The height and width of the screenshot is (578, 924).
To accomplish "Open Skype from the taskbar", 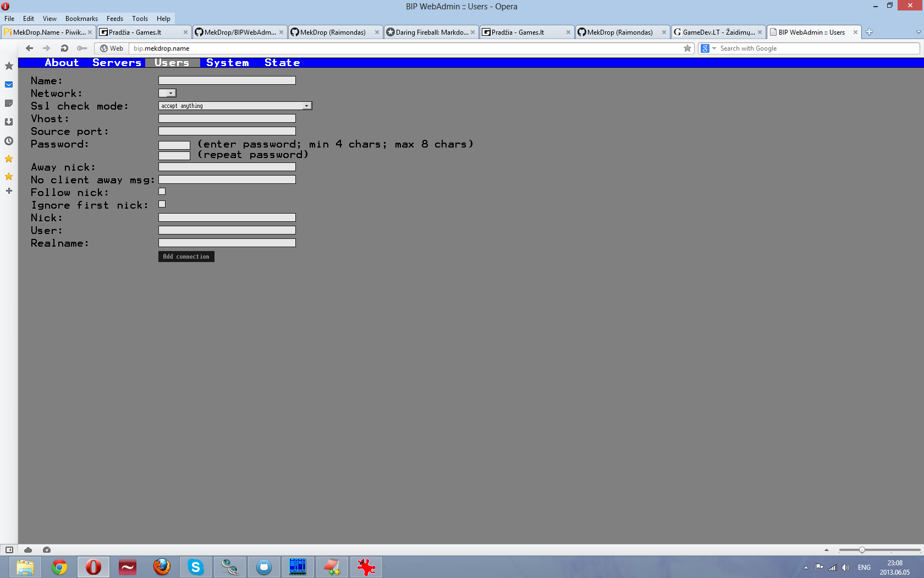I will (x=196, y=567).
